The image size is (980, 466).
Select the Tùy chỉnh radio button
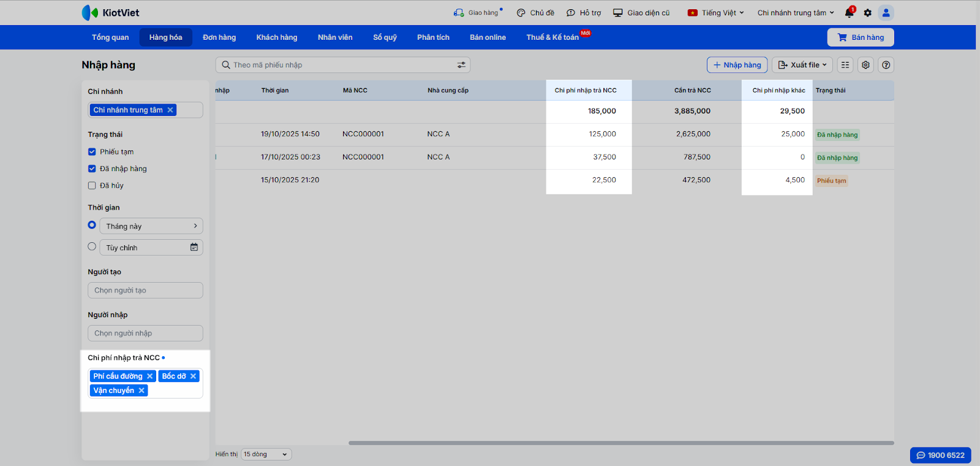coord(92,246)
